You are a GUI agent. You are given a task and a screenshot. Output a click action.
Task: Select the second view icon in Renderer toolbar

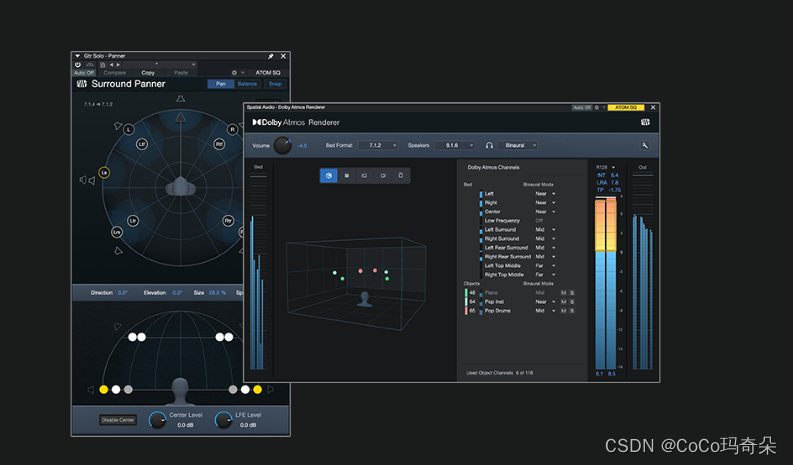tap(346, 176)
